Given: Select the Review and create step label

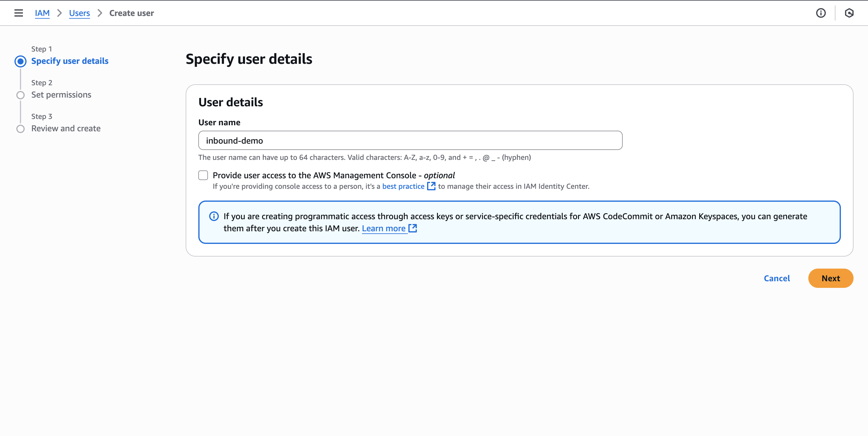Looking at the screenshot, I should coord(66,128).
